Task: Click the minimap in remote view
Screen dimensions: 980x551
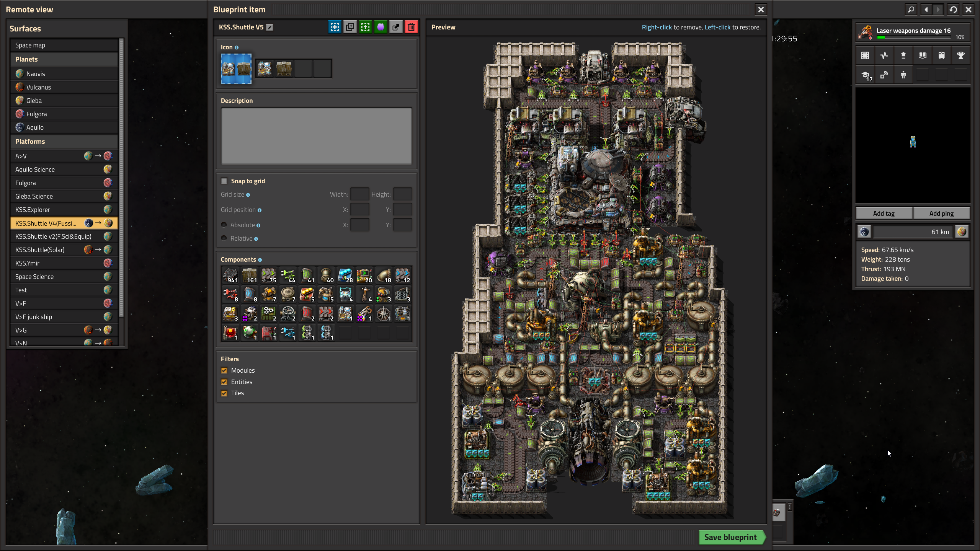Action: (x=913, y=145)
